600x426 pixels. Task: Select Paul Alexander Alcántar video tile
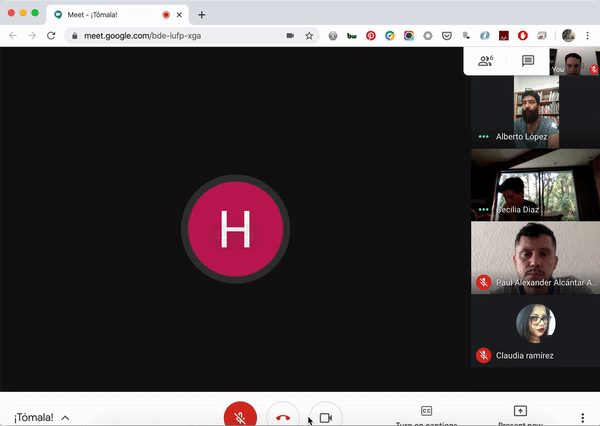pyautogui.click(x=536, y=258)
